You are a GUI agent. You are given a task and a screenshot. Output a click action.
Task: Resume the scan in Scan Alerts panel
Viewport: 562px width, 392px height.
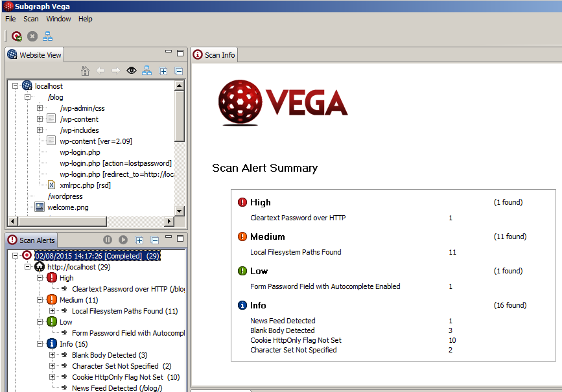[x=123, y=240]
